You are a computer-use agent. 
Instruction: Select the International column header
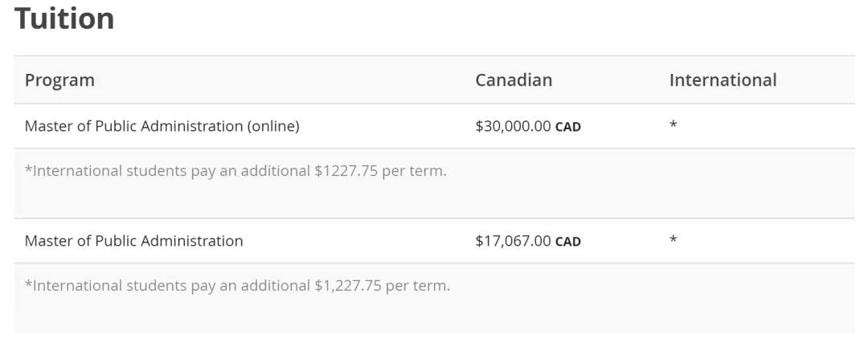(723, 80)
